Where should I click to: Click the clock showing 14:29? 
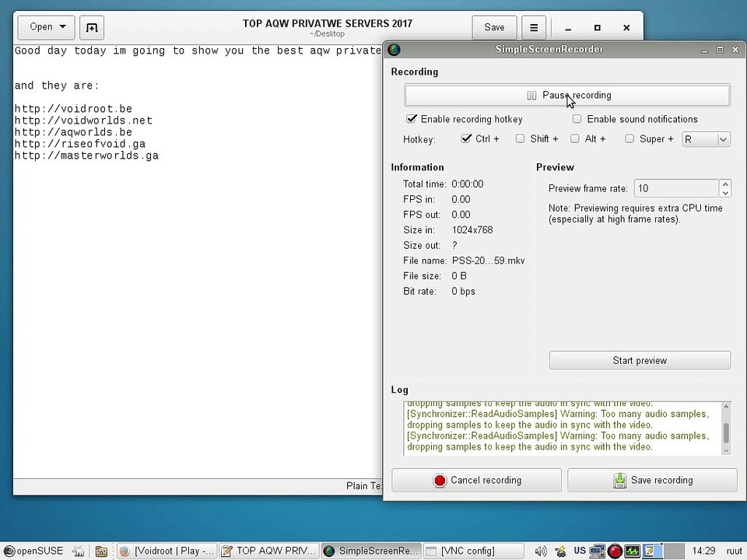click(x=703, y=551)
